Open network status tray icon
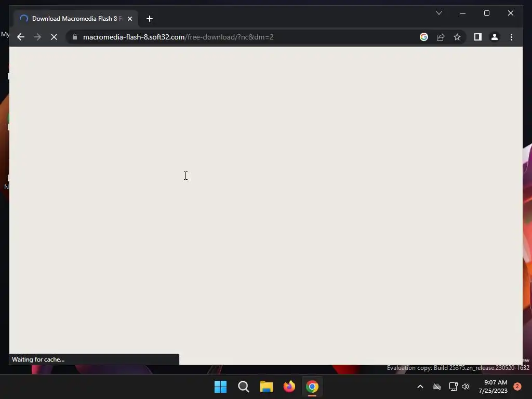532x399 pixels. click(x=453, y=387)
